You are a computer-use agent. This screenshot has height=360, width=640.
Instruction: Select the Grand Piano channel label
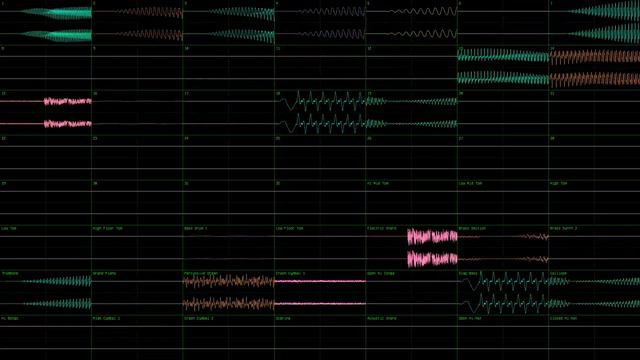104,273
